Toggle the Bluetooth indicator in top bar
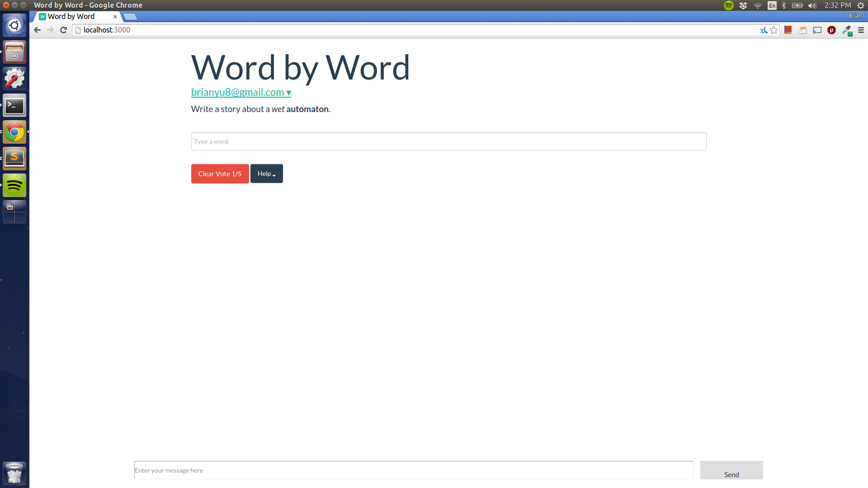 [x=784, y=5]
